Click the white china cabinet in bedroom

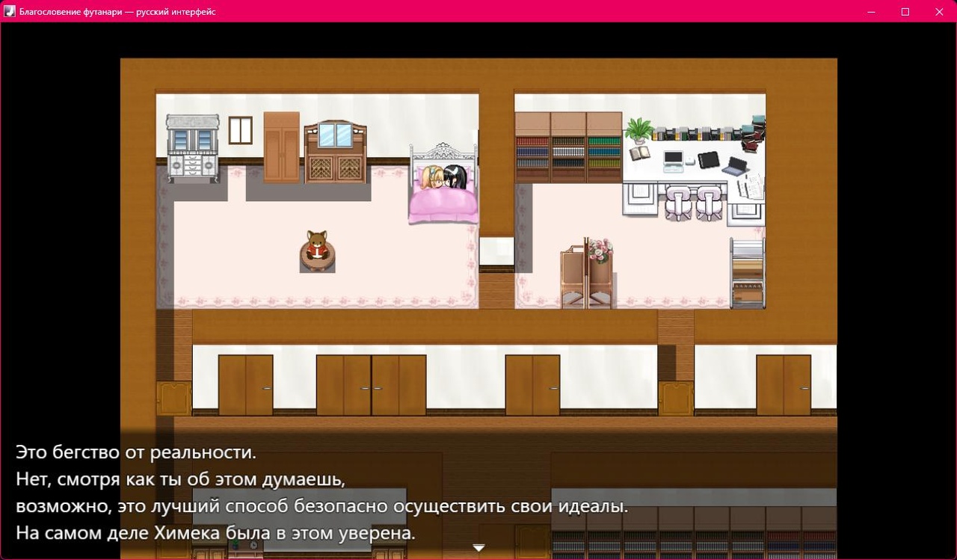[192, 149]
